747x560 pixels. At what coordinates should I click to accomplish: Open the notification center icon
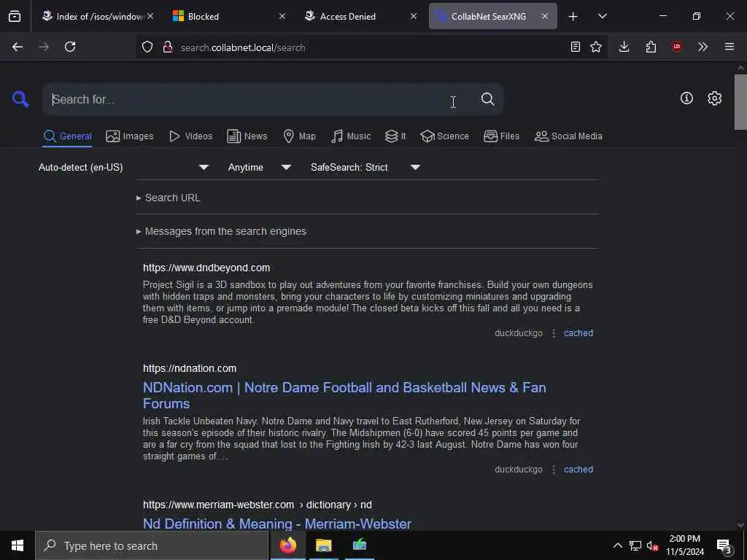coord(724,546)
